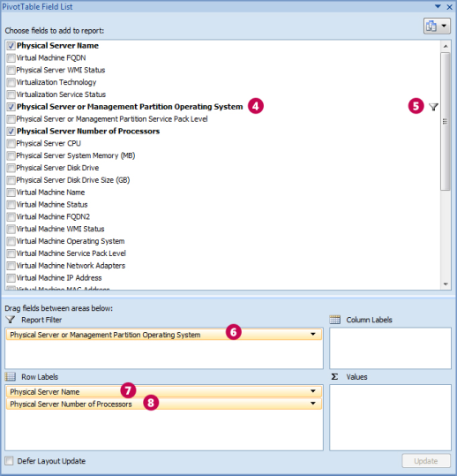Check the Physical Server CPU field
The height and width of the screenshot is (476, 457).
click(11, 144)
